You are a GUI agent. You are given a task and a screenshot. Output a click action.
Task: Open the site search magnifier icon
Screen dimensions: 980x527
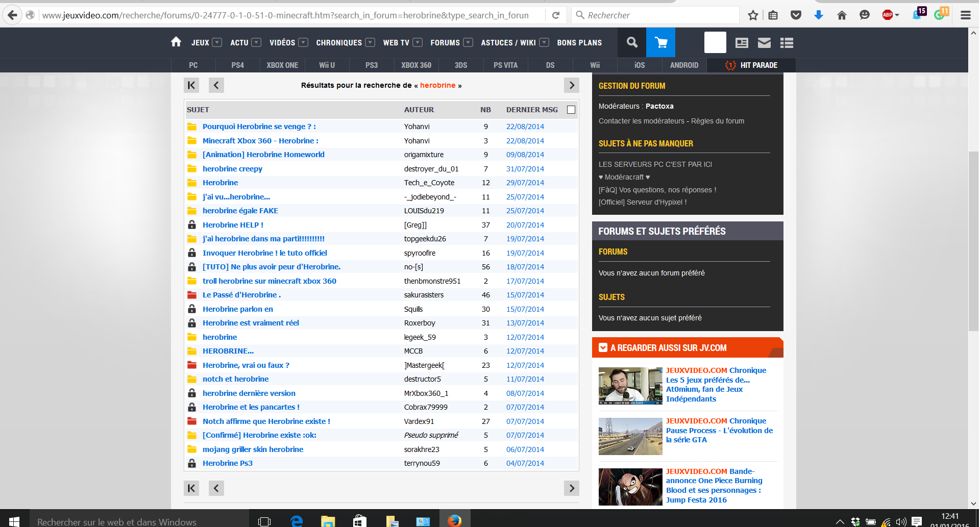632,42
